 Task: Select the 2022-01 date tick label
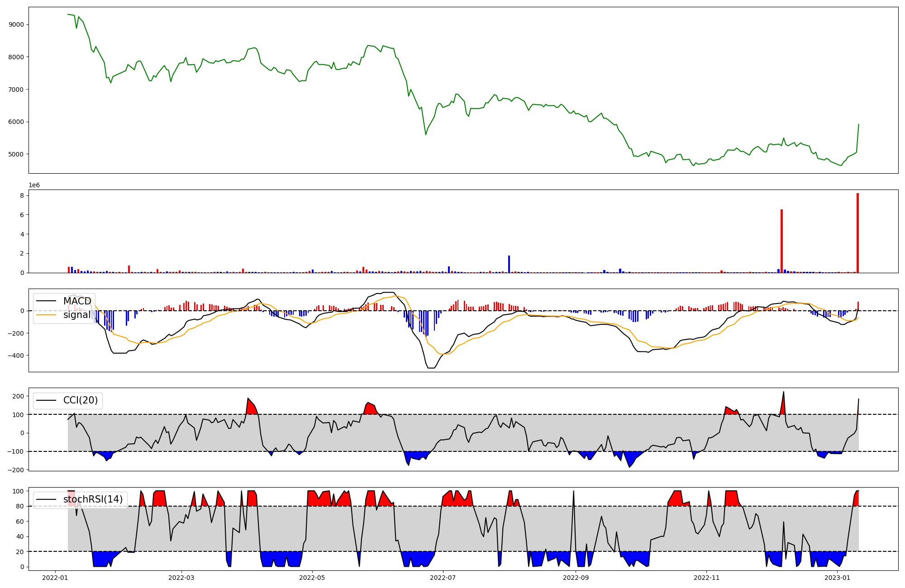point(55,578)
